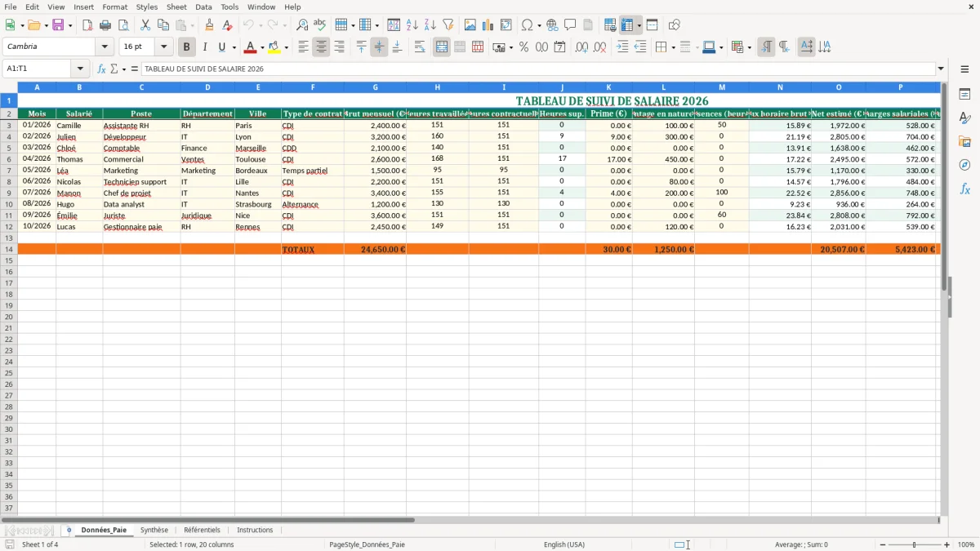Open Background Color dropdown arrow
Screen dimensions: 980x551
pos(286,47)
